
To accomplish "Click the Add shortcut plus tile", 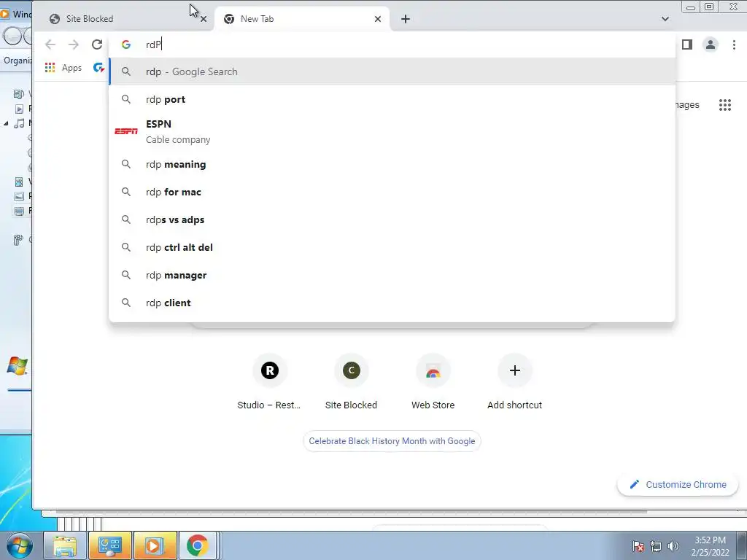I will tap(514, 382).
